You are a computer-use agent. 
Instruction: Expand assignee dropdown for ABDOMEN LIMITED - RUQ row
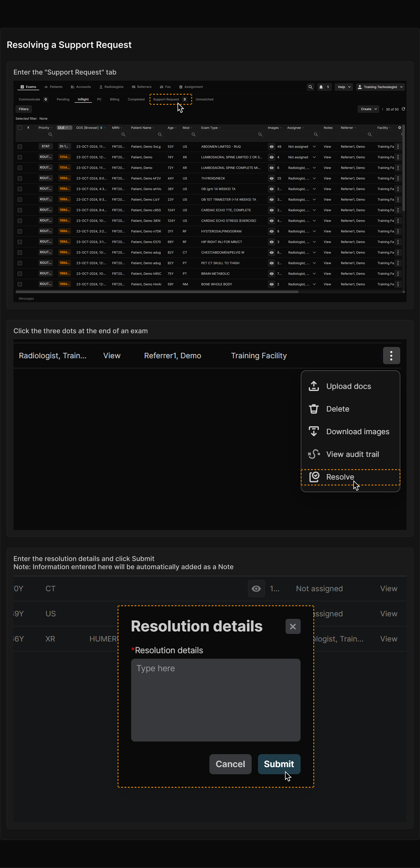pyautogui.click(x=314, y=147)
